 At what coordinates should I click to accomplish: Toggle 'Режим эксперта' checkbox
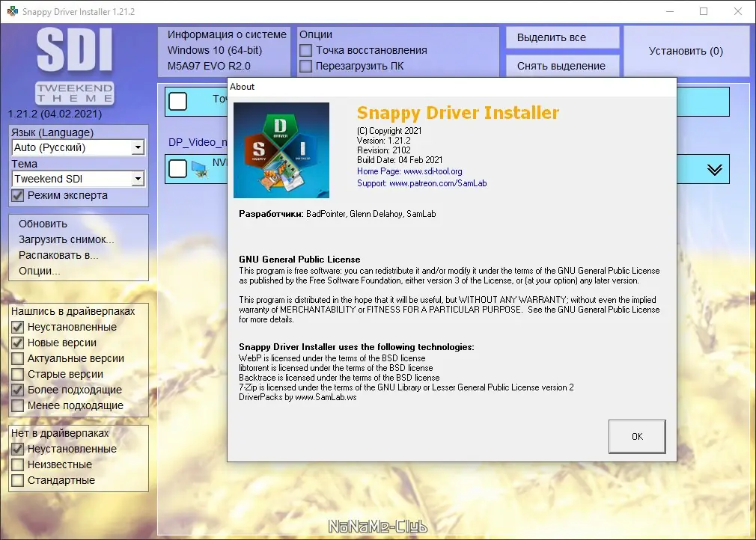[x=17, y=195]
